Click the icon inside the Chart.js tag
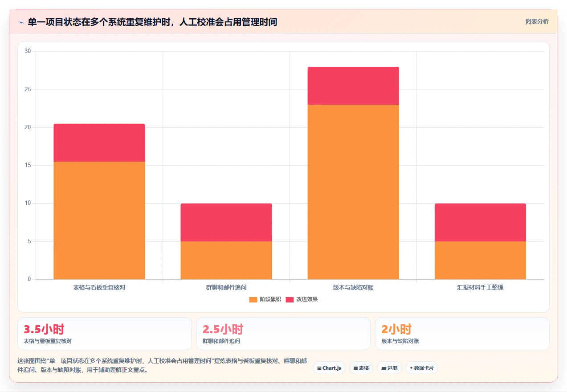 coord(319,368)
